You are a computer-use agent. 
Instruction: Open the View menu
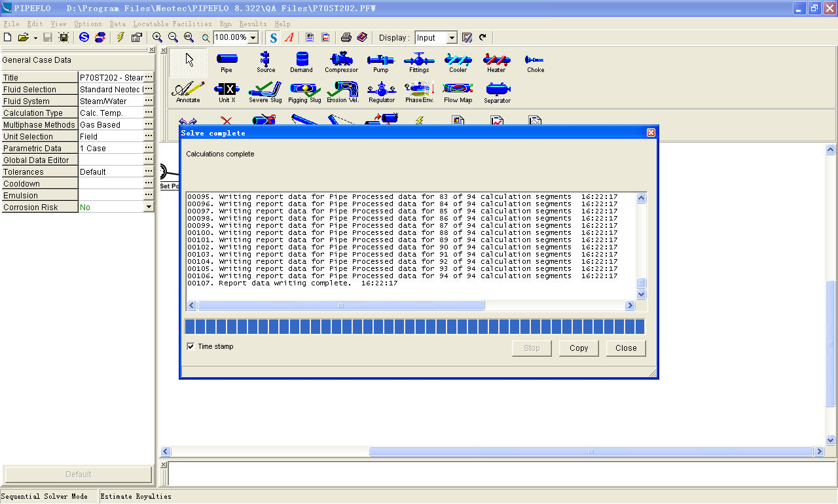click(58, 24)
